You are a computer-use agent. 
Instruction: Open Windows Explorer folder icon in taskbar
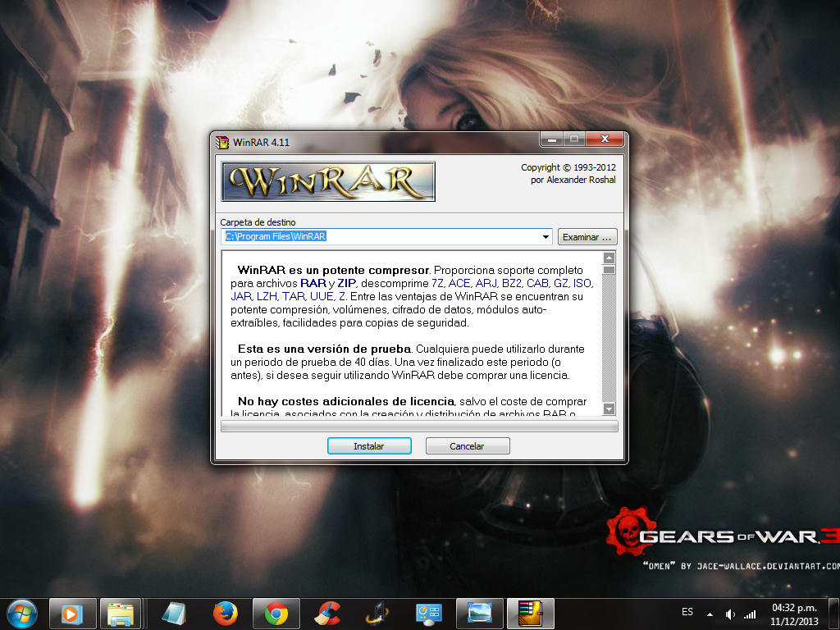[x=121, y=613]
